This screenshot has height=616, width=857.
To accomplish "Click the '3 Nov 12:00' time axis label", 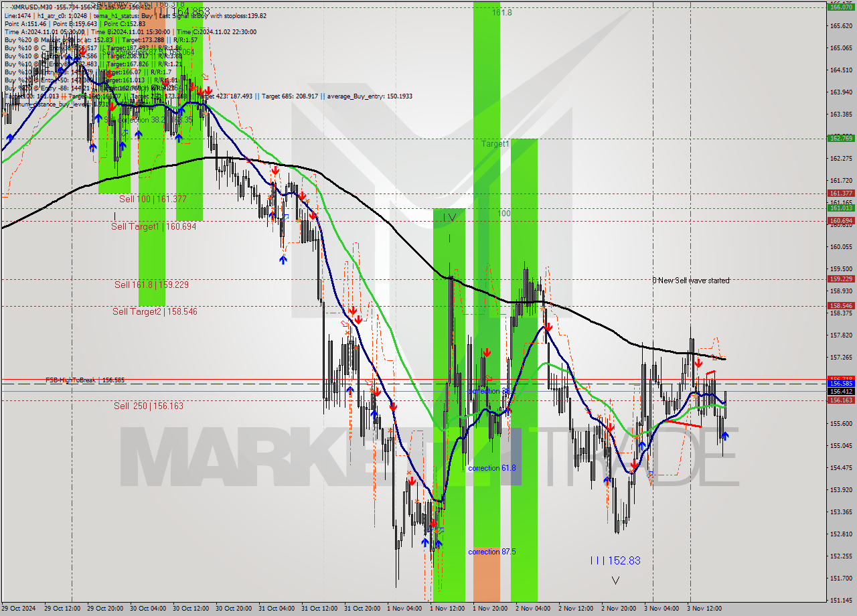I will click(x=704, y=609).
